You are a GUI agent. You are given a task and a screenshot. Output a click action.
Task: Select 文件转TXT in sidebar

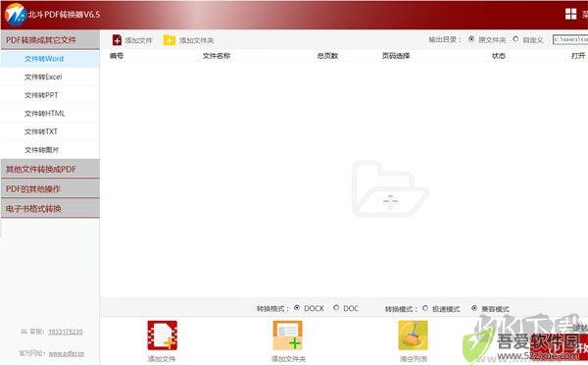pos(50,131)
